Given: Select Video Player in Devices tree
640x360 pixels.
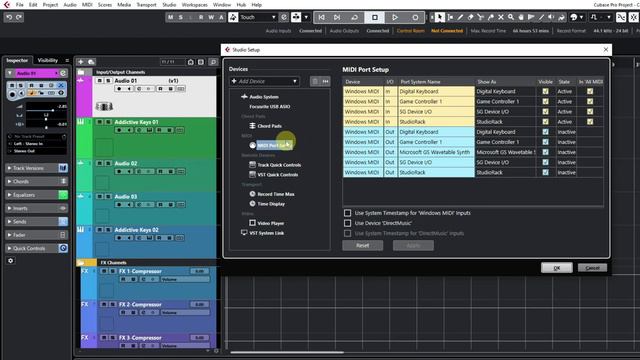Looking at the screenshot, I should (271, 223).
